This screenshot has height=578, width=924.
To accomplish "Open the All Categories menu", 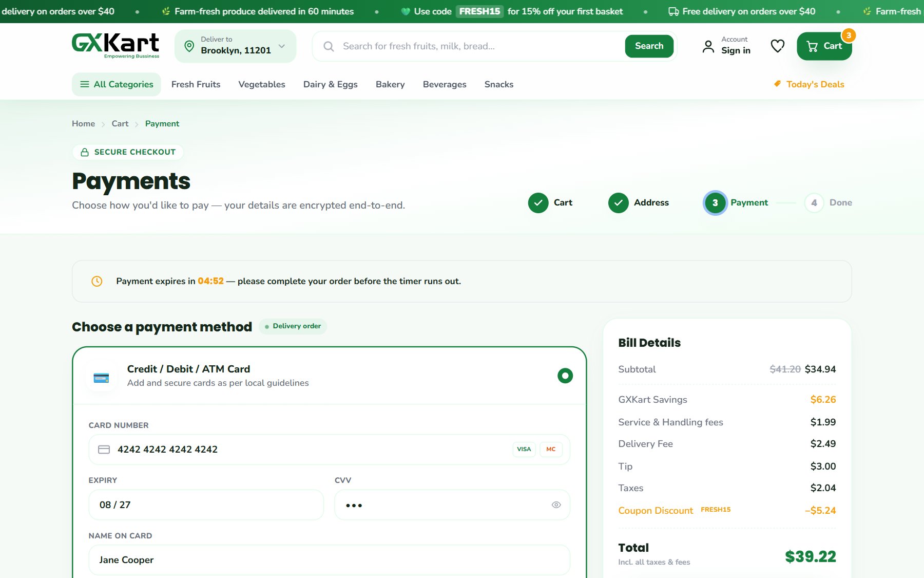I will [x=117, y=84].
